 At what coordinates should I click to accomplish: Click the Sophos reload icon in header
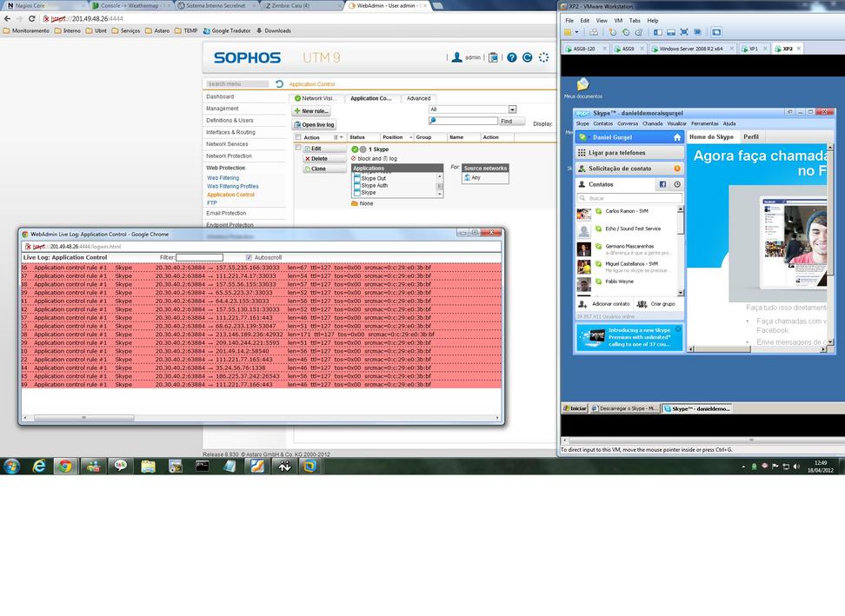[528, 57]
